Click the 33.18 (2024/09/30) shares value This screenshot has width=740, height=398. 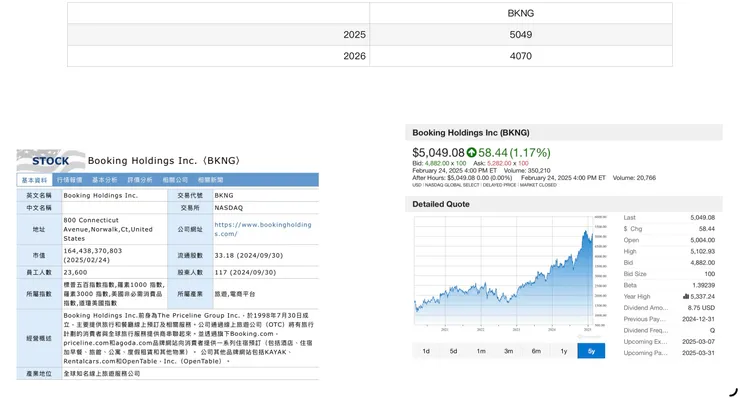(249, 255)
